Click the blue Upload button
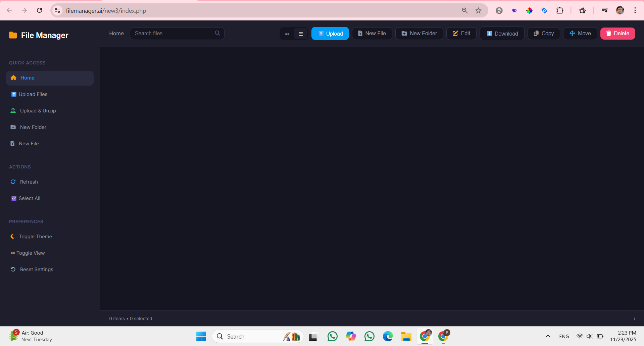The width and height of the screenshot is (644, 346). [330, 34]
